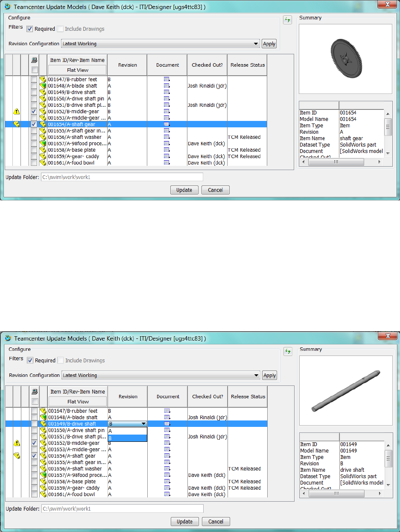
Task: Check the 001656/A-shaft washer checkbox in drive-shaft-preview dialog
Action: [34, 469]
